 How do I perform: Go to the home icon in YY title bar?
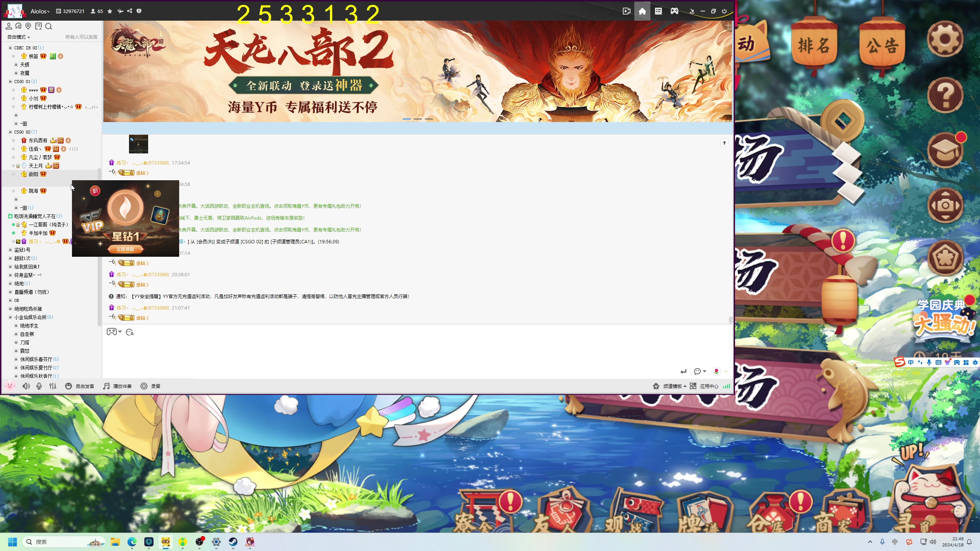[x=642, y=11]
